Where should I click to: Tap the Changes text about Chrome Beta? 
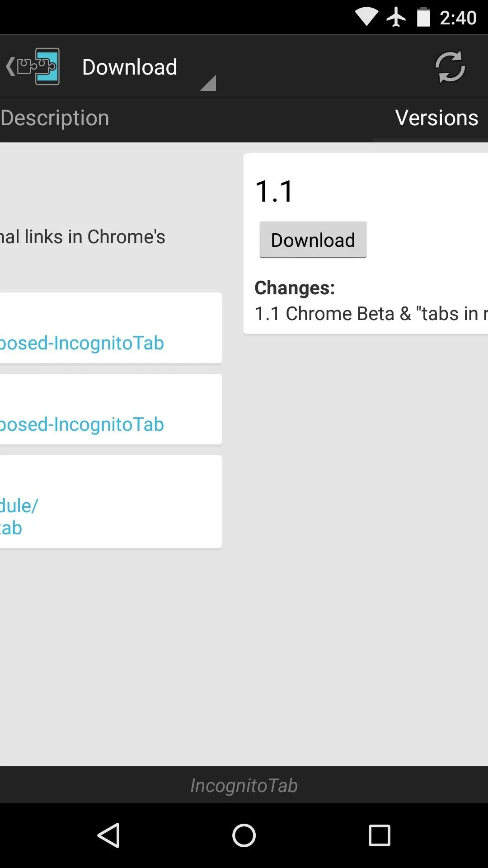tap(371, 313)
